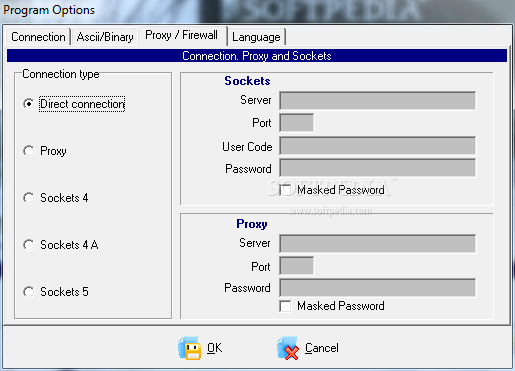
Task: Select the Proxy connection type
Action: [29, 151]
